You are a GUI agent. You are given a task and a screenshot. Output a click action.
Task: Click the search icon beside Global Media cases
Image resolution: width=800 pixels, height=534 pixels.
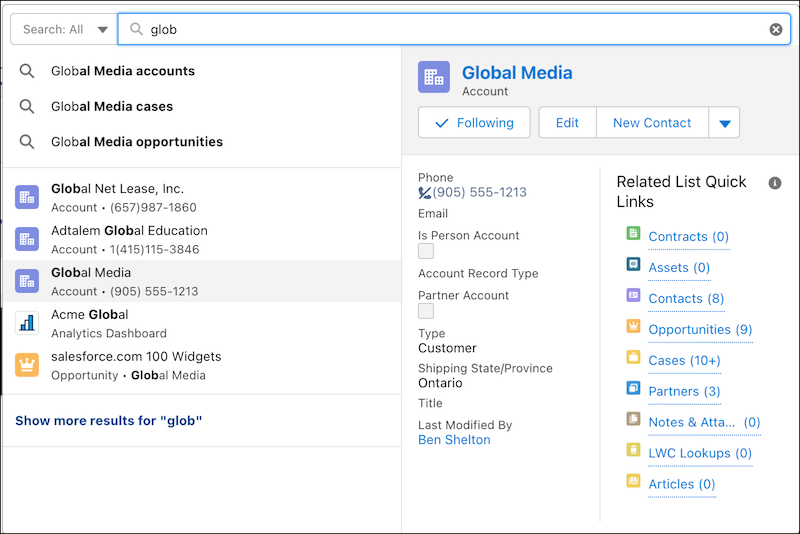click(x=27, y=106)
